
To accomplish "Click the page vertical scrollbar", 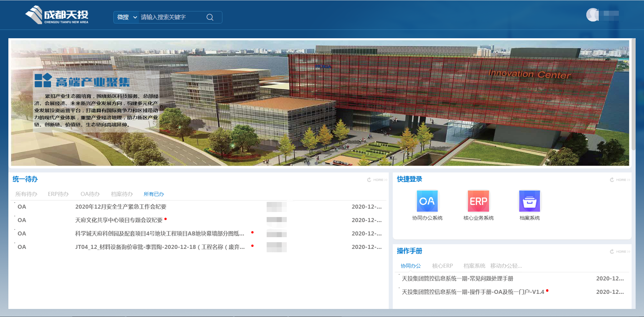I will point(633,94).
